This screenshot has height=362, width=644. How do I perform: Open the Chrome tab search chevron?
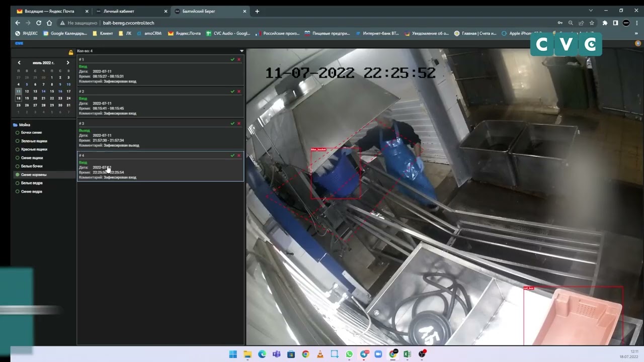pos(591,11)
